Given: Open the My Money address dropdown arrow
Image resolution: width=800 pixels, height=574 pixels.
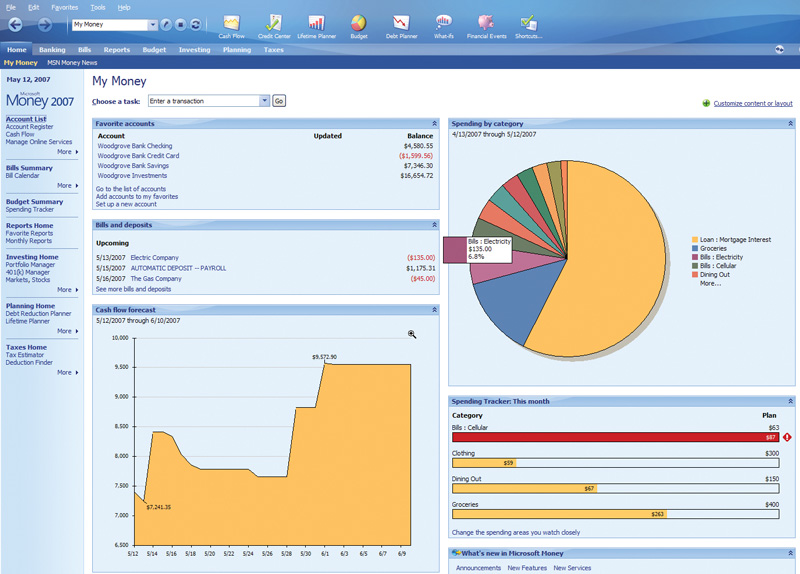Looking at the screenshot, I should point(153,24).
